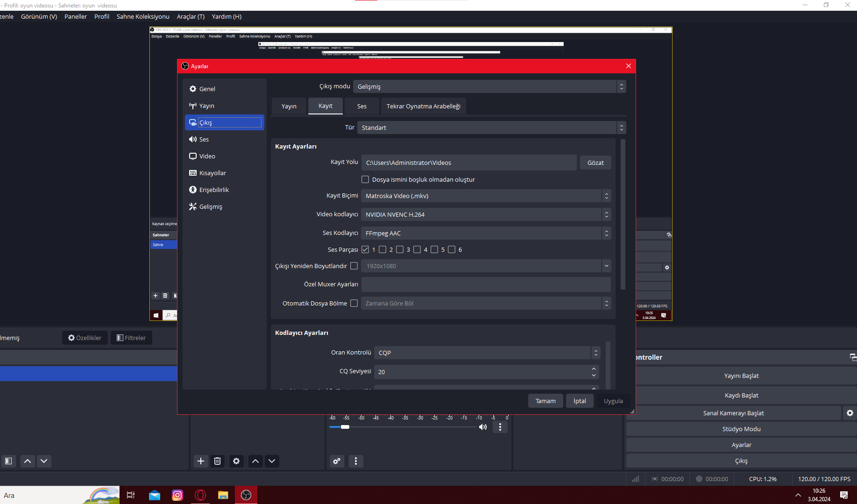Open virtual camera settings gear icon
This screenshot has width=857, height=504.
coord(850,413)
